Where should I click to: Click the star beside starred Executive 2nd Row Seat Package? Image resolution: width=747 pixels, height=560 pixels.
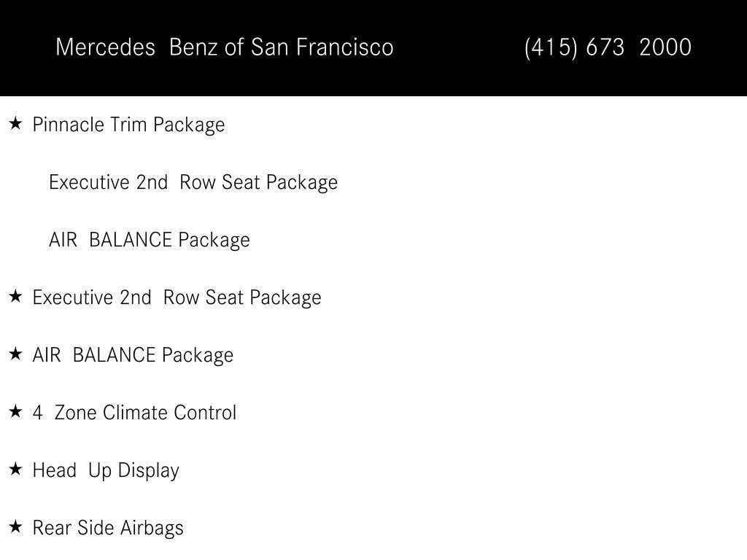pos(16,296)
